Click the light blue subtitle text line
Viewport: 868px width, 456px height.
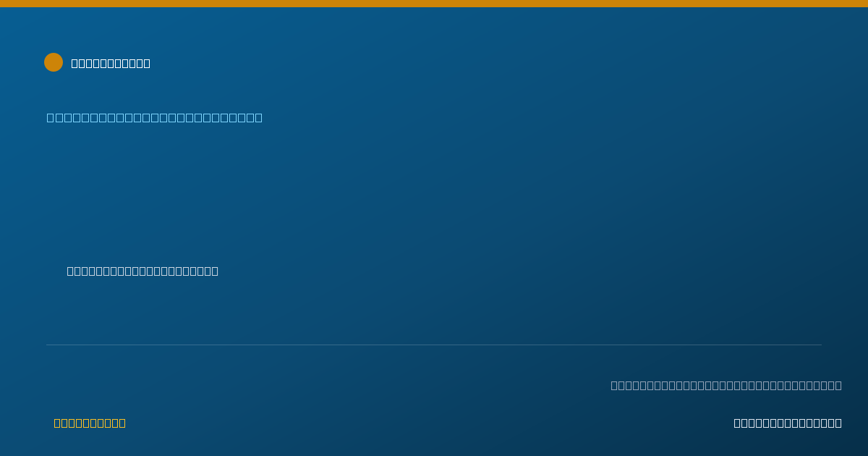click(x=155, y=117)
